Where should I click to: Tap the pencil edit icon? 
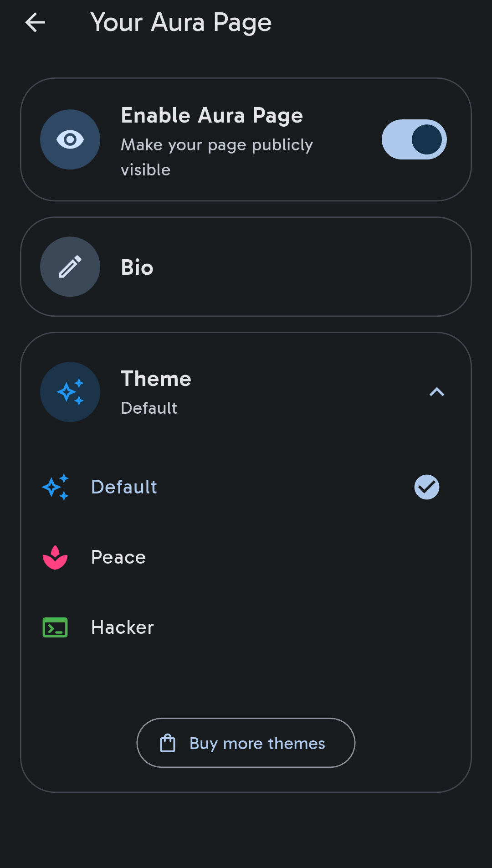point(70,267)
